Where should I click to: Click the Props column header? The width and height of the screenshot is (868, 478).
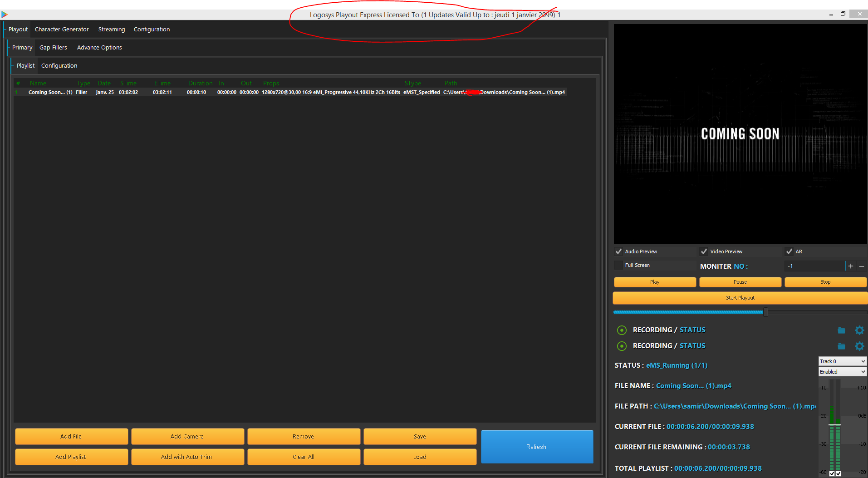click(271, 83)
